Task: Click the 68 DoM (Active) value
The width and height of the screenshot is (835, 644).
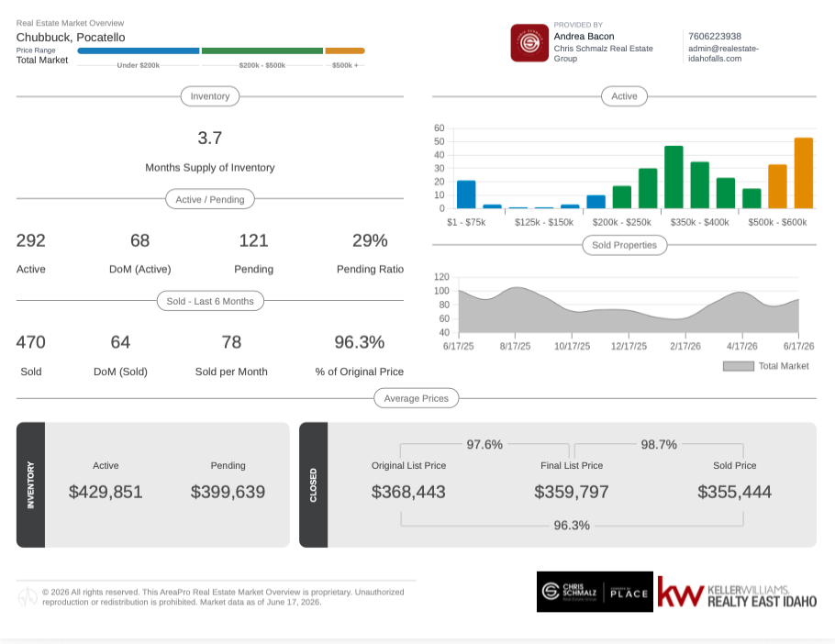Action: (x=140, y=240)
